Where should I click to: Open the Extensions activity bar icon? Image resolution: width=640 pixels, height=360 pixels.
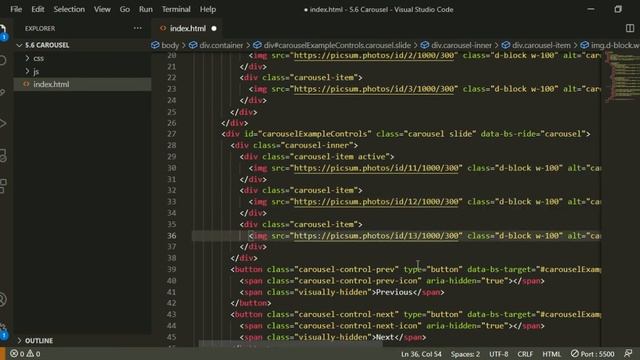3,186
